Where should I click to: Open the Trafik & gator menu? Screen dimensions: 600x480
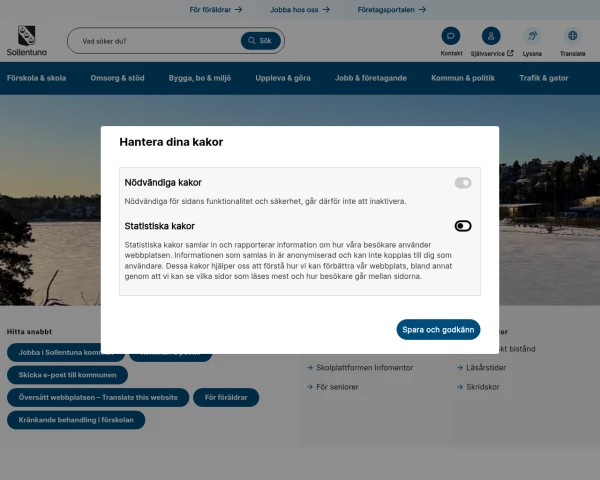pyautogui.click(x=544, y=78)
